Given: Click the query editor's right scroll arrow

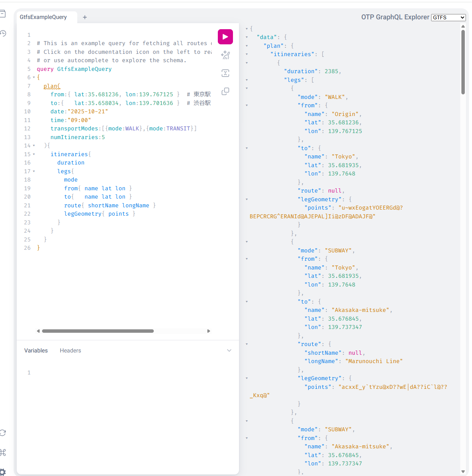Looking at the screenshot, I should pyautogui.click(x=208, y=331).
